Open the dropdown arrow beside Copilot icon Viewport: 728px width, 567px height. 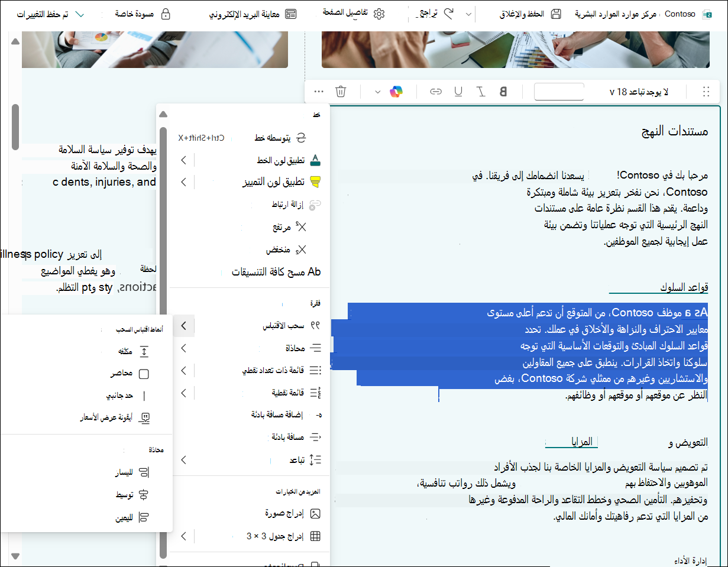[x=378, y=92]
